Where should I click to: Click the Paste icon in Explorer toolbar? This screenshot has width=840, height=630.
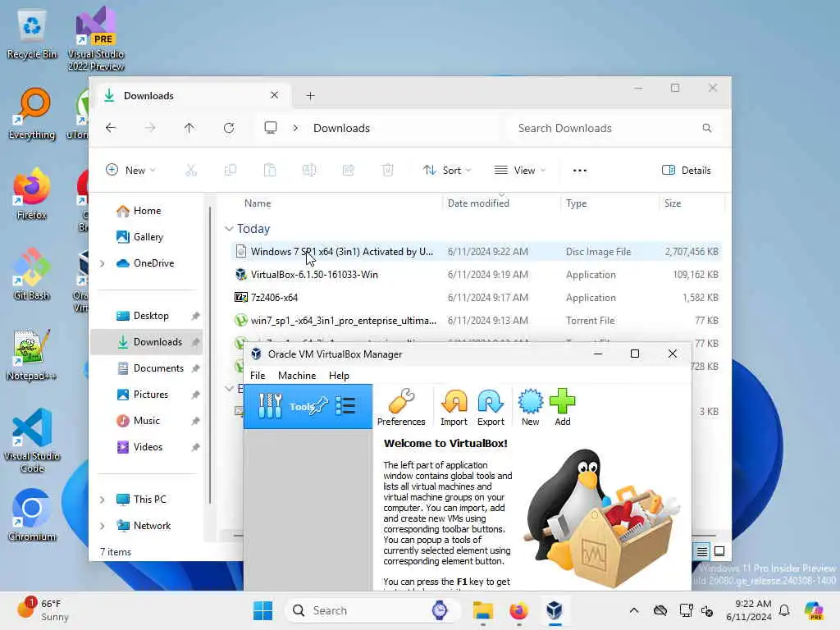click(270, 171)
